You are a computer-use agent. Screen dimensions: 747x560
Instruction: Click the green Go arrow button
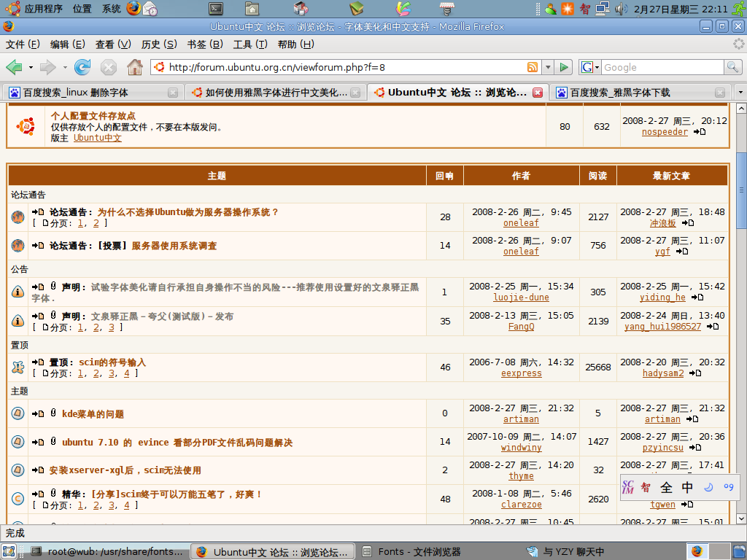[x=564, y=67]
